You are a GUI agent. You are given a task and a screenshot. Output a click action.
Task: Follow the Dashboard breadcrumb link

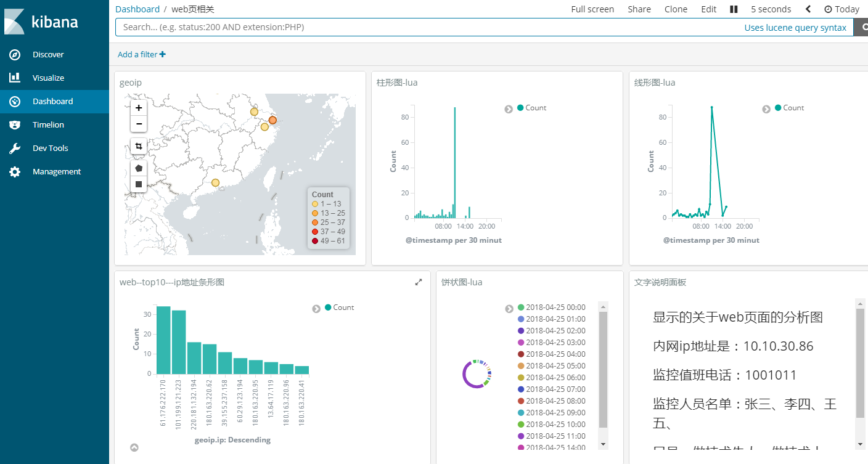(x=137, y=9)
